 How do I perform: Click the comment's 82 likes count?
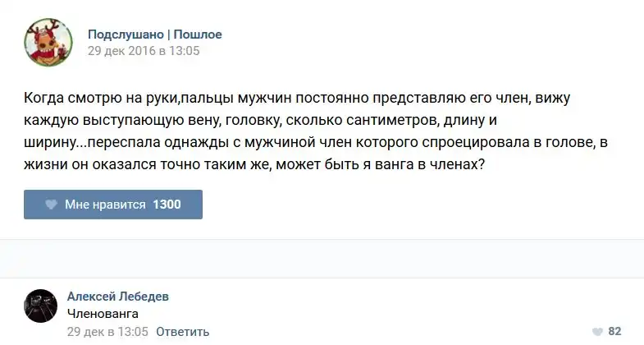[614, 331]
